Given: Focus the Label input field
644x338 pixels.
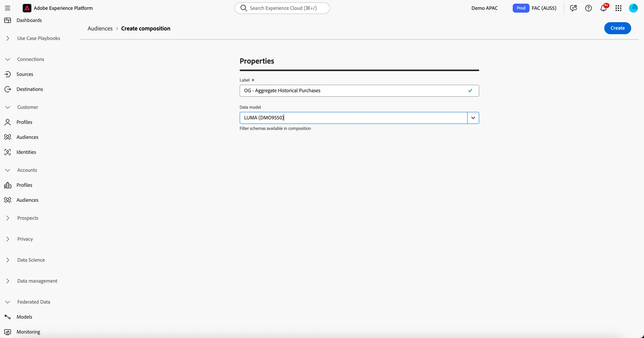Looking at the screenshot, I should pos(359,91).
